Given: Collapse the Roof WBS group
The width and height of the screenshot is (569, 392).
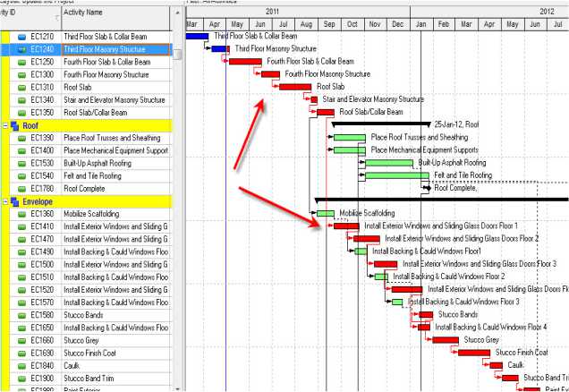Looking at the screenshot, I should tap(5, 126).
